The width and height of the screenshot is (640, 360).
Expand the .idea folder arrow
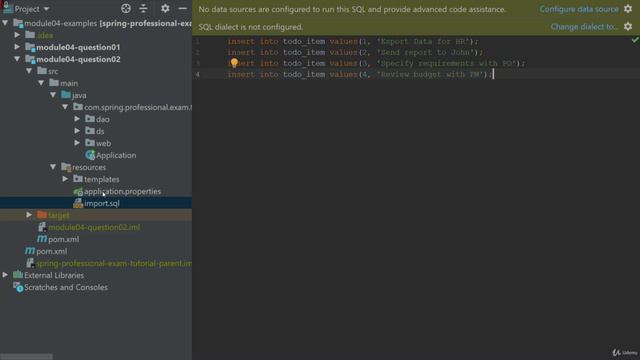point(17,35)
